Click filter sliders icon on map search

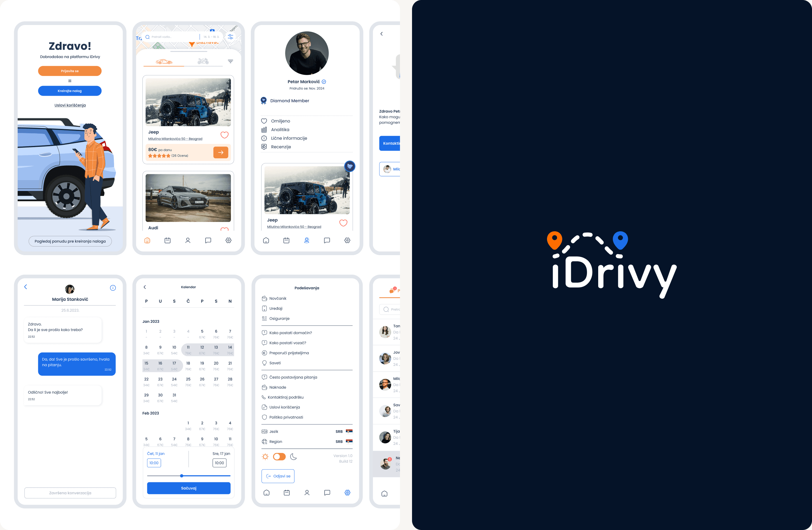[230, 37]
